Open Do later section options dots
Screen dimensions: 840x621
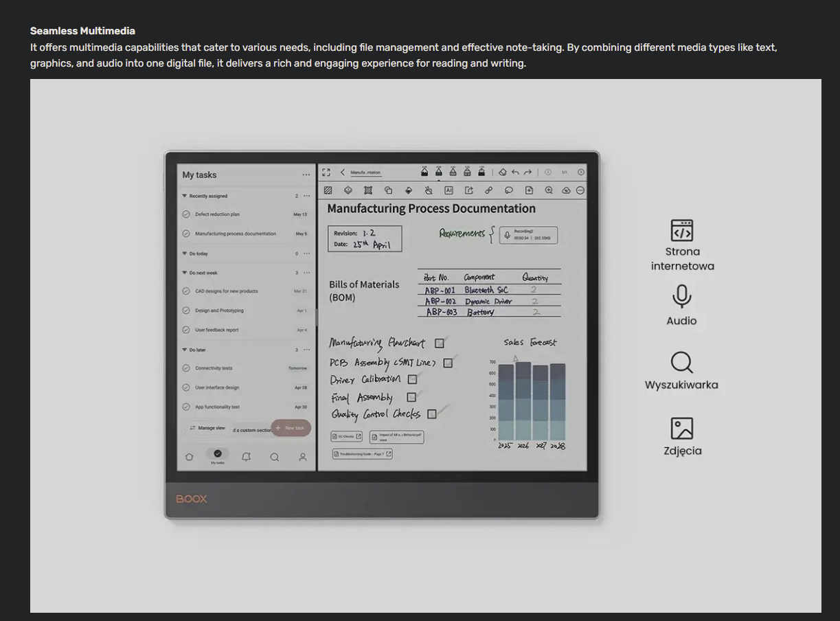(x=307, y=350)
